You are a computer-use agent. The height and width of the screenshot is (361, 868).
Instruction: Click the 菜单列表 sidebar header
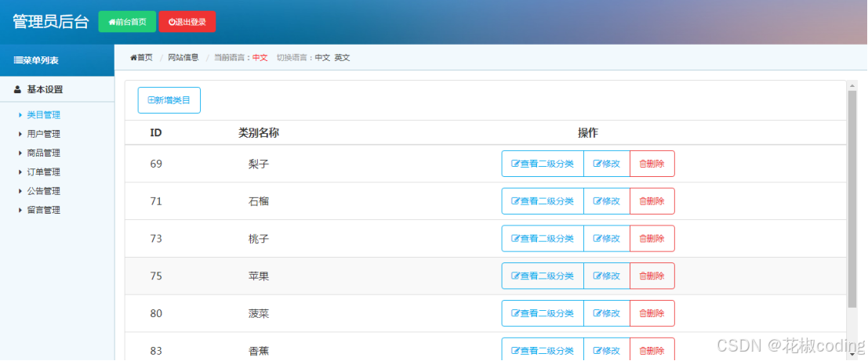coord(57,60)
